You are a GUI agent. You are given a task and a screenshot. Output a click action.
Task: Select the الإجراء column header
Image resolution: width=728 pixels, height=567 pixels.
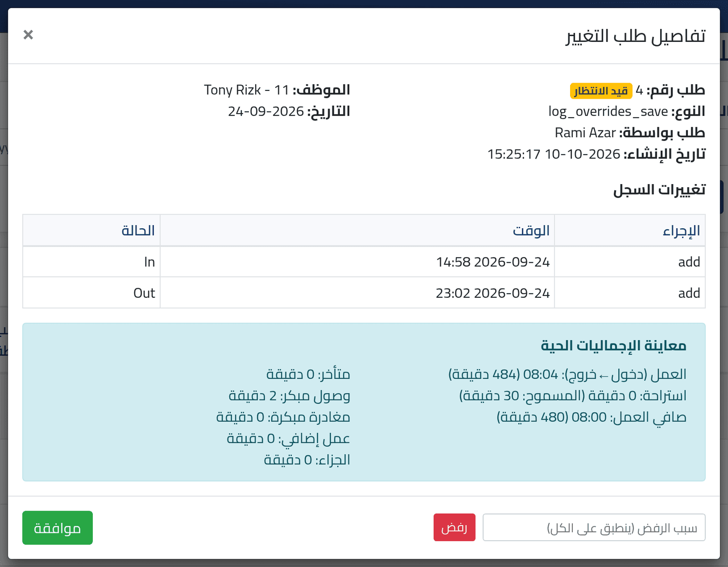630,231
